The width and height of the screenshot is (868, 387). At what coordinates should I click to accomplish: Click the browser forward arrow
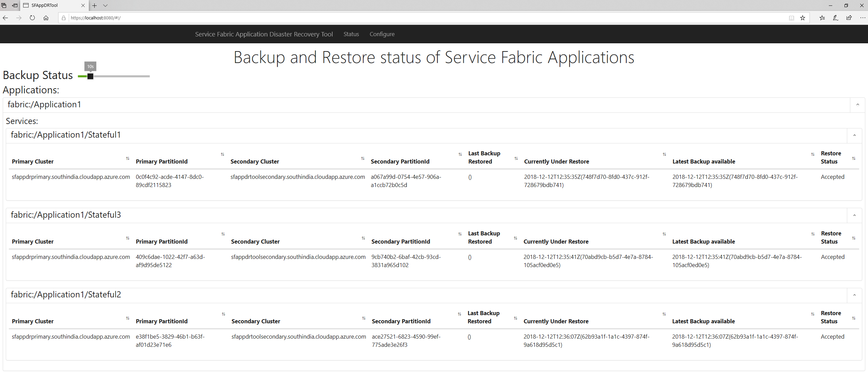(x=19, y=18)
